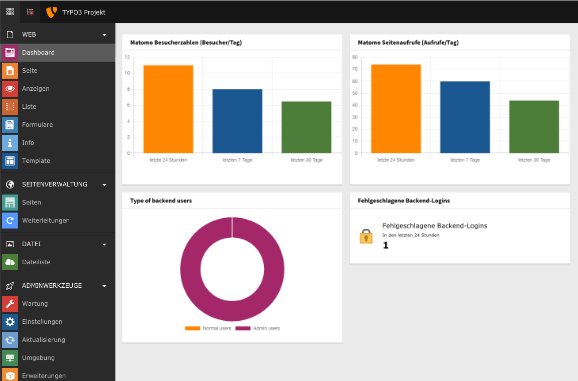Click the Info module icon
This screenshot has width=578, height=381.
point(10,143)
